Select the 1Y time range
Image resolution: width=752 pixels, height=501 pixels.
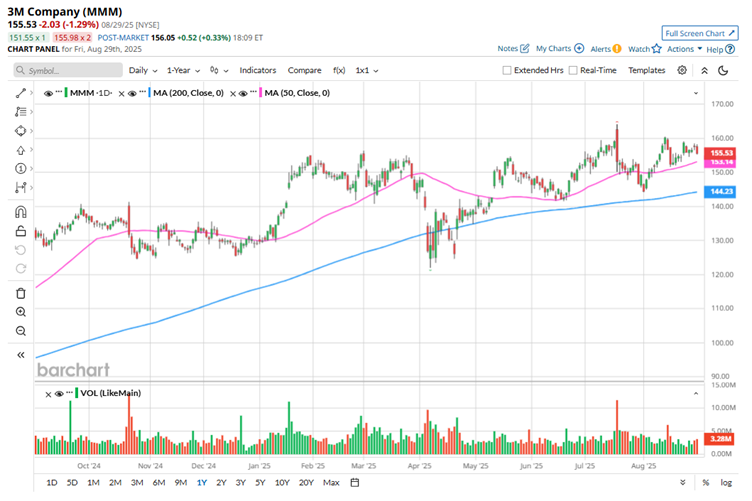click(x=201, y=482)
